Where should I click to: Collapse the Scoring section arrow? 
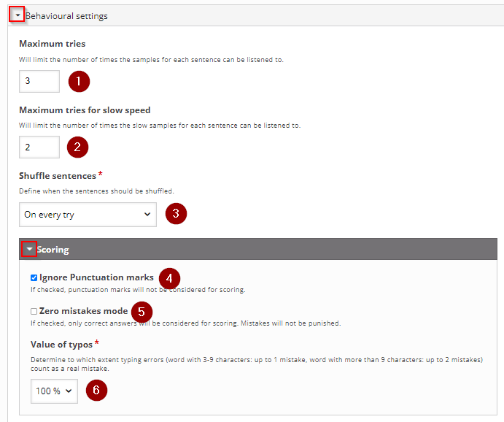(x=30, y=249)
